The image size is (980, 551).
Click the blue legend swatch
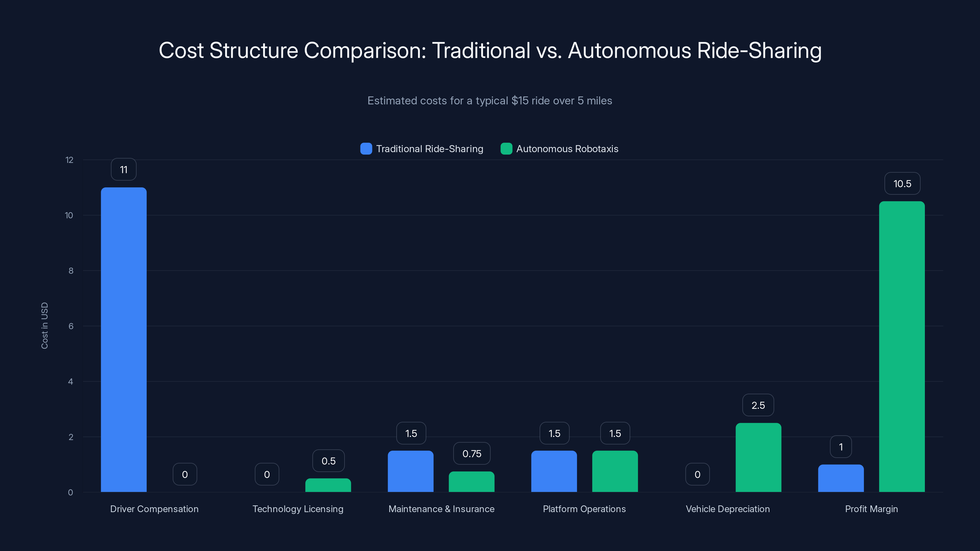[366, 149]
